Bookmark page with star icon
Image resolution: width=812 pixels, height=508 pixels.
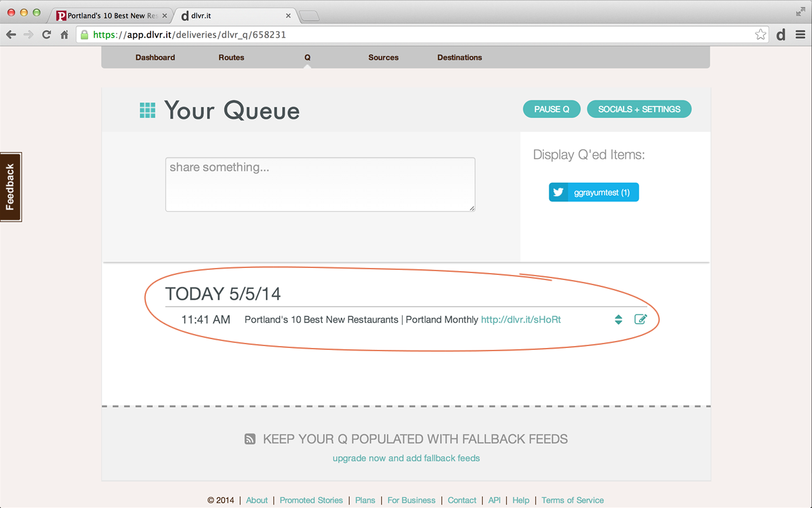tap(761, 35)
